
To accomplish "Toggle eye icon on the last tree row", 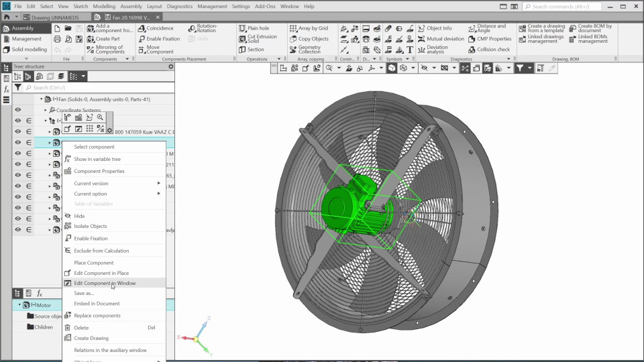I will click(x=18, y=230).
